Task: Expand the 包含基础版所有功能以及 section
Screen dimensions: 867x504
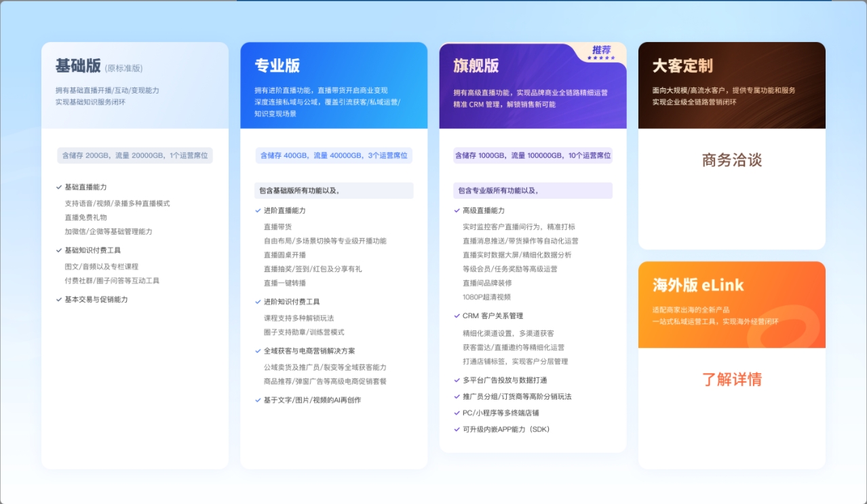Action: pyautogui.click(x=333, y=190)
